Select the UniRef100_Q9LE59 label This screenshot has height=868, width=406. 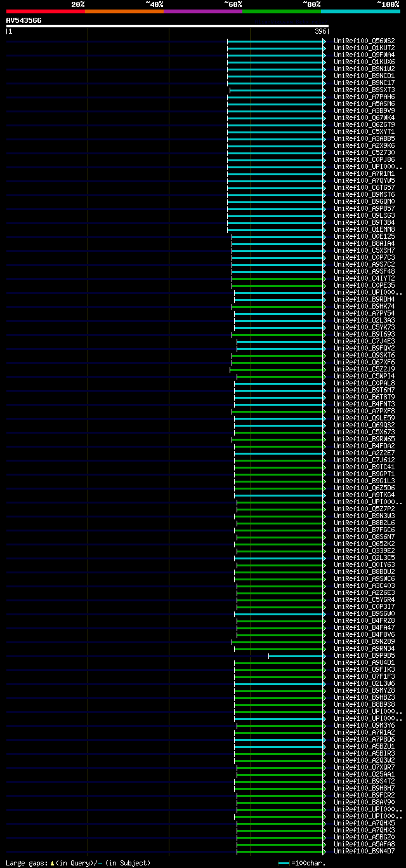(364, 418)
